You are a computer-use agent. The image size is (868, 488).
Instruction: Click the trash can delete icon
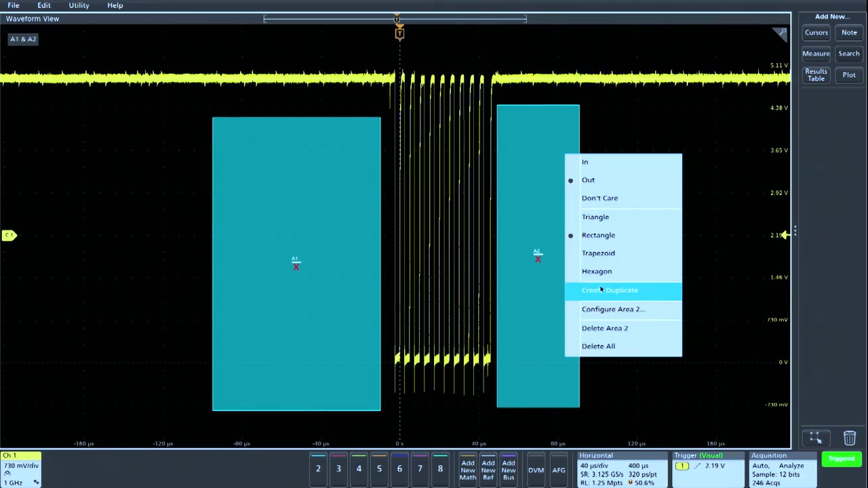[849, 439]
